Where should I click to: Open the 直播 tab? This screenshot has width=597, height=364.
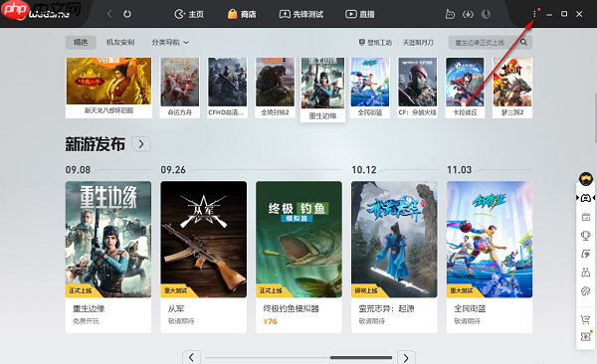pyautogui.click(x=360, y=14)
